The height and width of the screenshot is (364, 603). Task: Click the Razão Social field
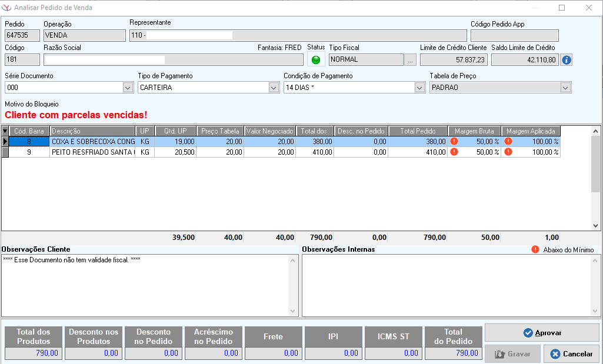[174, 59]
